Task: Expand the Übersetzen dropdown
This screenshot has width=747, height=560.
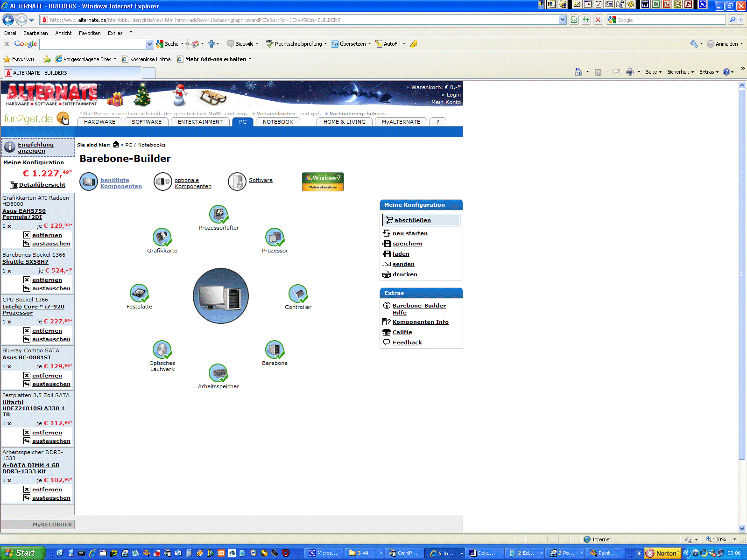Action: point(369,44)
